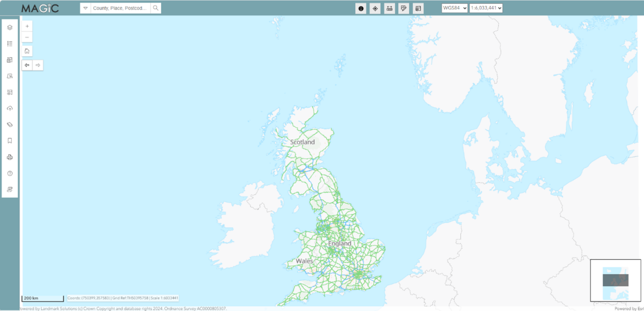644x311 pixels.
Task: Return to default extent with Home button
Action: pos(27,51)
